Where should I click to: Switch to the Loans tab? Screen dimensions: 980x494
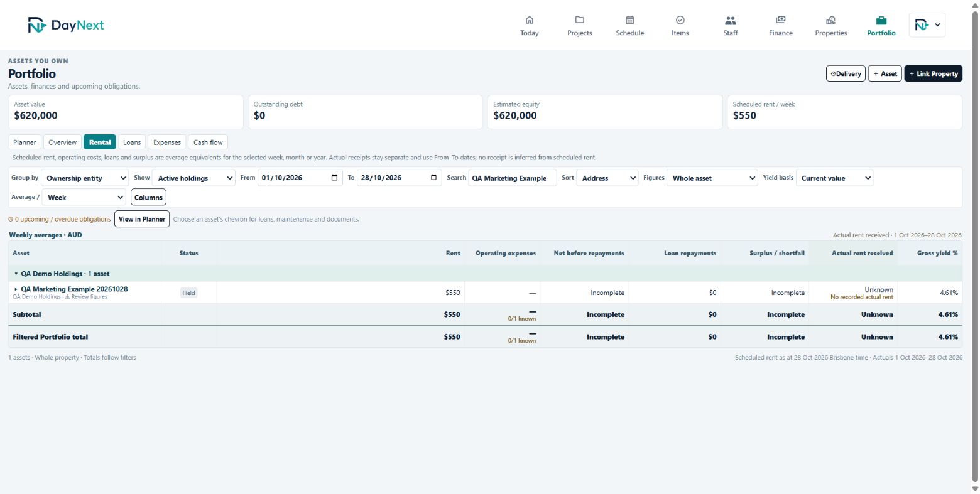click(x=132, y=142)
